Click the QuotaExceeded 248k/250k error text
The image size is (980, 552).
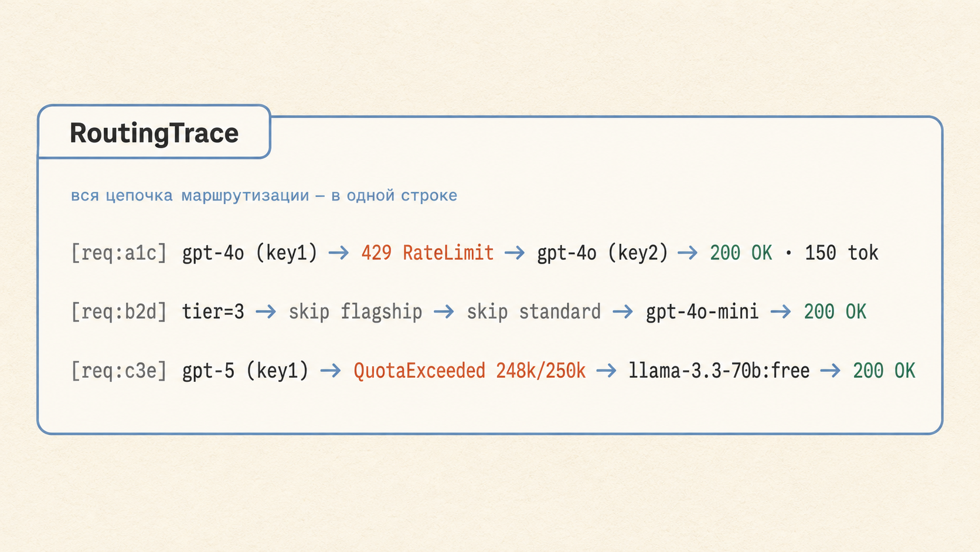469,371
